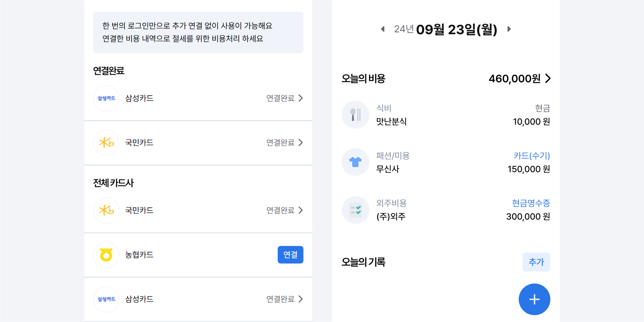Screen dimensions: 644x322
Task: Open 삼성카드 연결완료 chevron in connected section
Action: 300,98
